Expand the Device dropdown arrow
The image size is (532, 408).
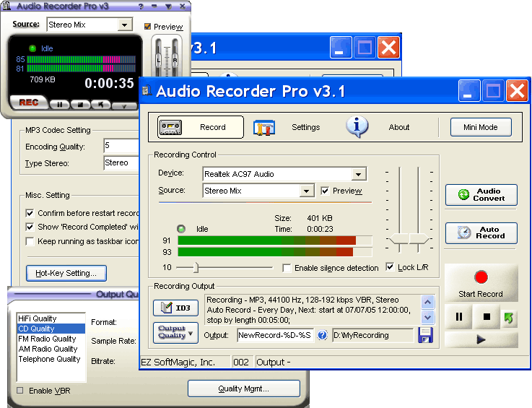(358, 175)
